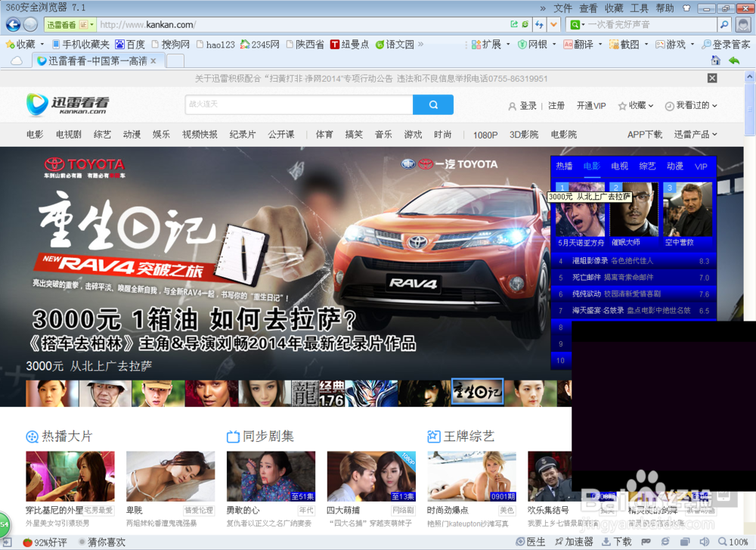Open the 查看 menu

coord(588,8)
